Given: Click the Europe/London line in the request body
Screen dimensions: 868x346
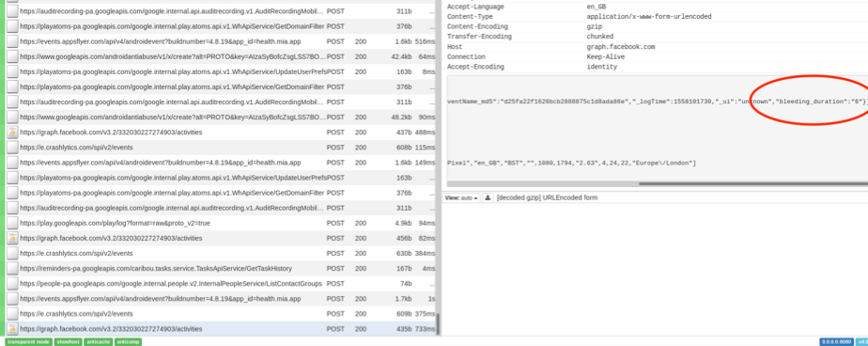Looking at the screenshot, I should 571,163.
